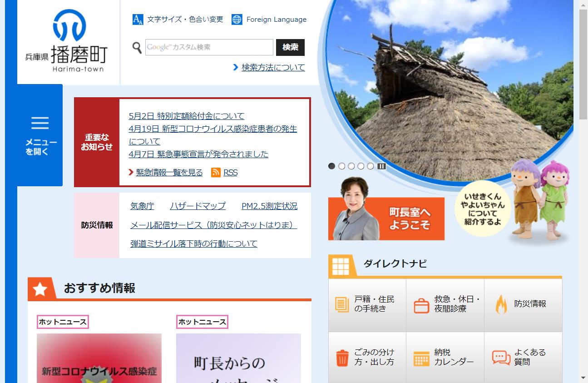The image size is (588, 383).
Task: Open the 文字サイズ・色合い変更 AA icon
Action: point(137,19)
